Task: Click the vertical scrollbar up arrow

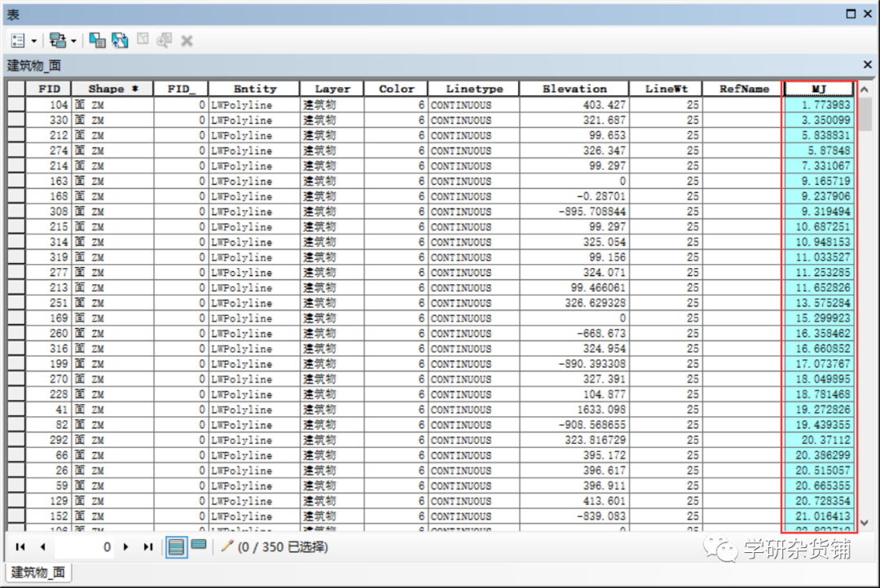Action: click(865, 90)
